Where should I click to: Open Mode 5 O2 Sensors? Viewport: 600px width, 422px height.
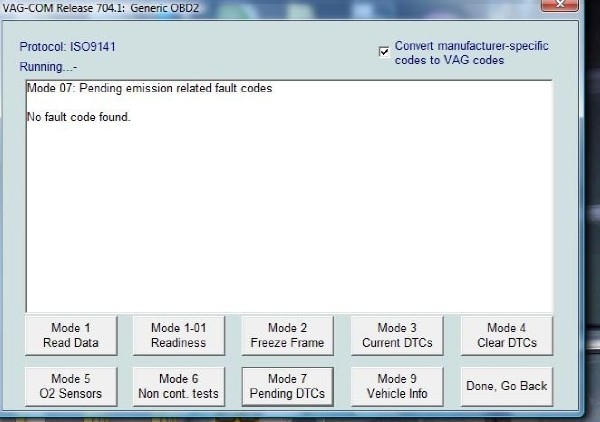pos(71,386)
